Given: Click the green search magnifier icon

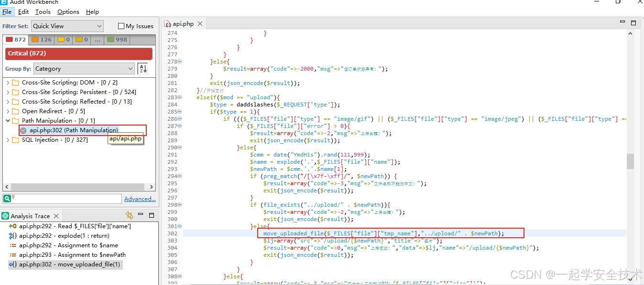Looking at the screenshot, I should (x=7, y=199).
